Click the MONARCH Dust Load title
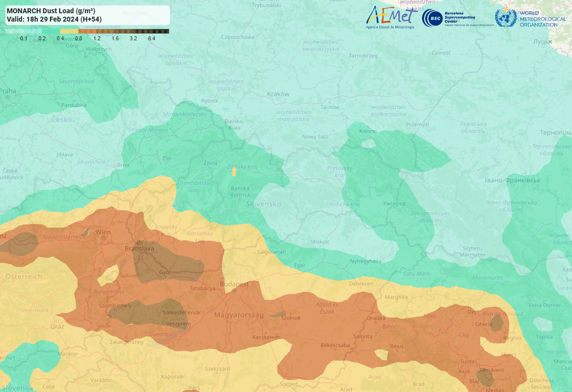572x392 pixels. (x=51, y=10)
